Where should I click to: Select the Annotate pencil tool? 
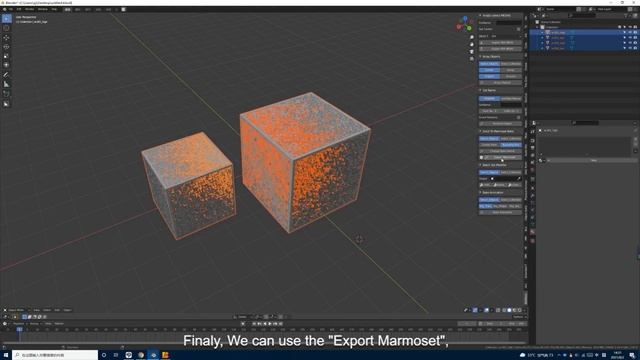click(x=6, y=75)
